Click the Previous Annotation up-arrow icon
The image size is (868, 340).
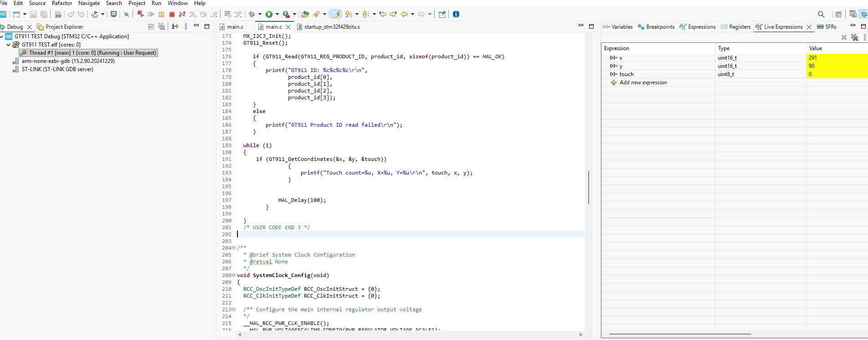pyautogui.click(x=365, y=14)
